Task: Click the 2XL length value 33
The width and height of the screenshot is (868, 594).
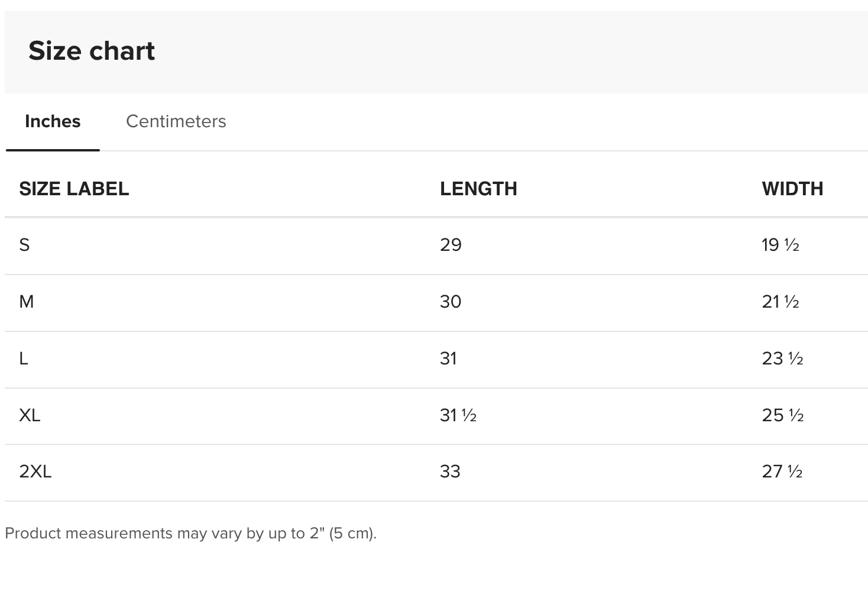Action: [450, 472]
